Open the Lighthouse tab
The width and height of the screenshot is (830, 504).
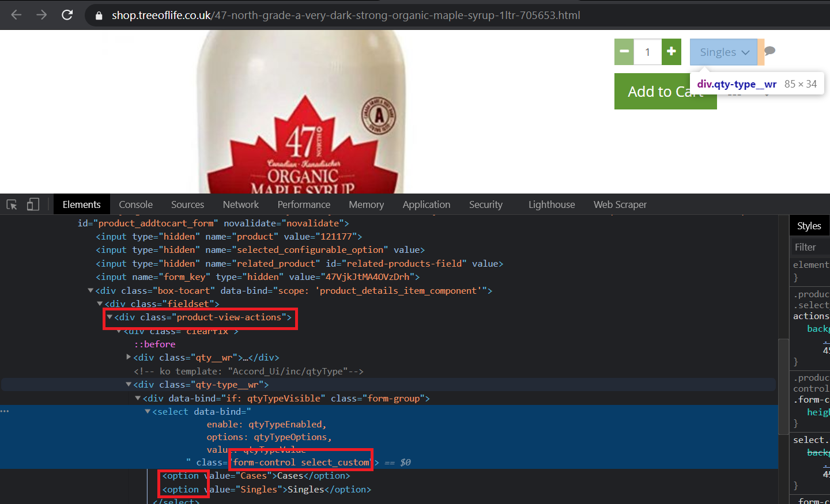551,204
